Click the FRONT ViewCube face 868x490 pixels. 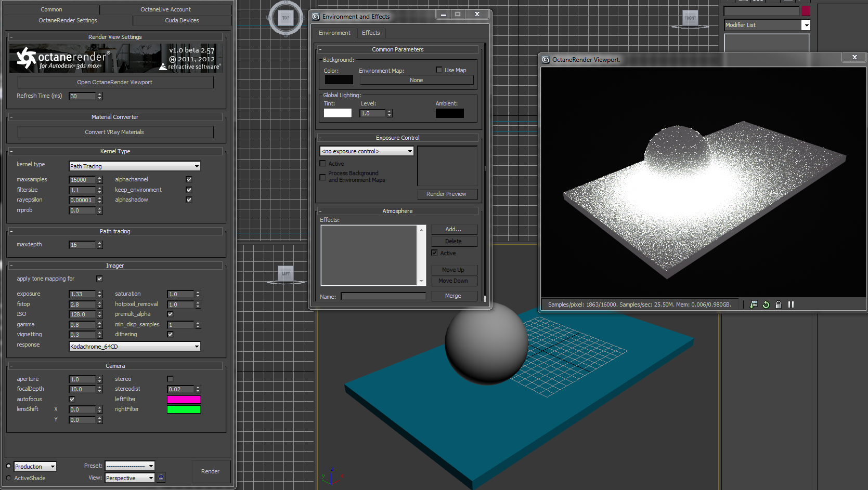point(690,18)
